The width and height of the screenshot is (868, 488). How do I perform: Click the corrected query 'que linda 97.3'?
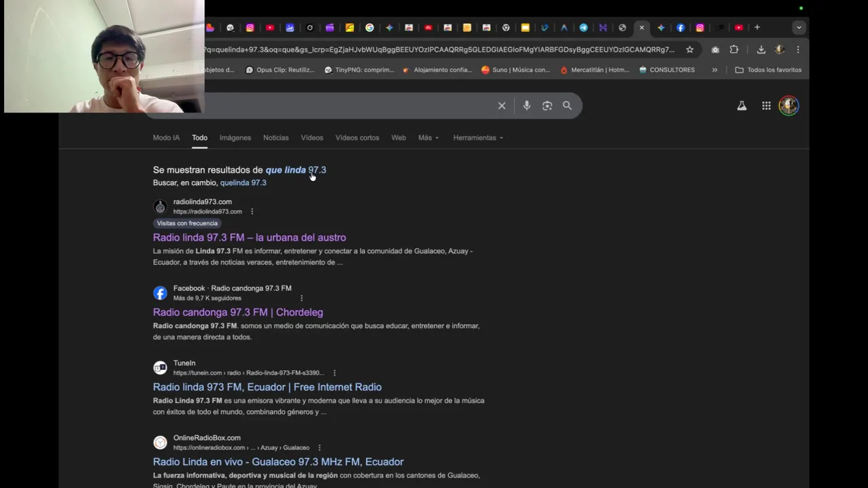pos(296,170)
